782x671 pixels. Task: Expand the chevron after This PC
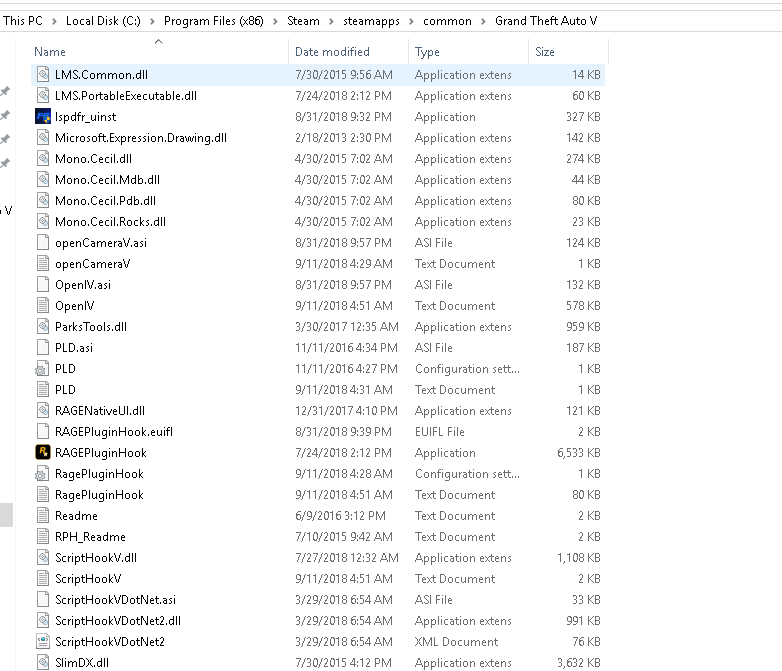pos(54,21)
